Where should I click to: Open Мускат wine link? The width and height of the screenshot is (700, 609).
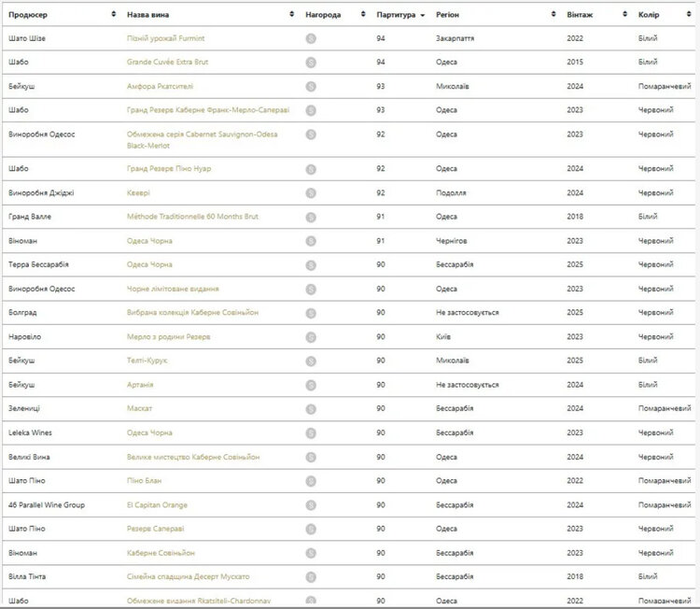click(139, 408)
